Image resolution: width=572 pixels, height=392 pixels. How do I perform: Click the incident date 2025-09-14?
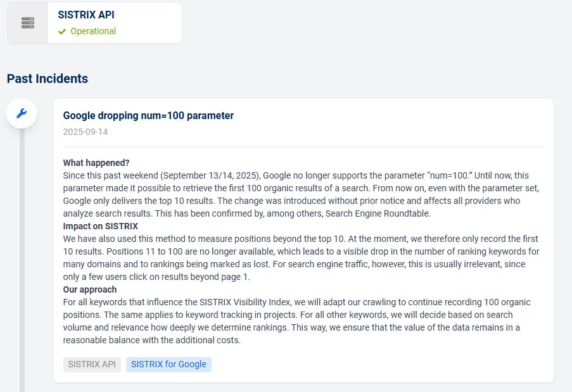click(86, 132)
